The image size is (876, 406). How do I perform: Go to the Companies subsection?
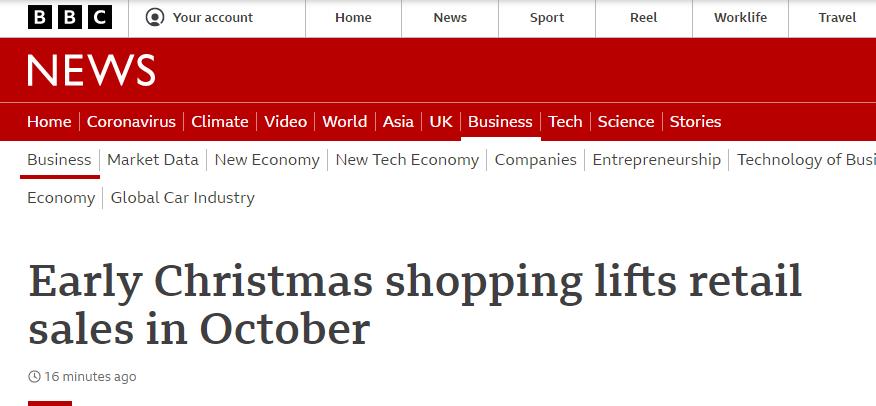click(x=535, y=160)
